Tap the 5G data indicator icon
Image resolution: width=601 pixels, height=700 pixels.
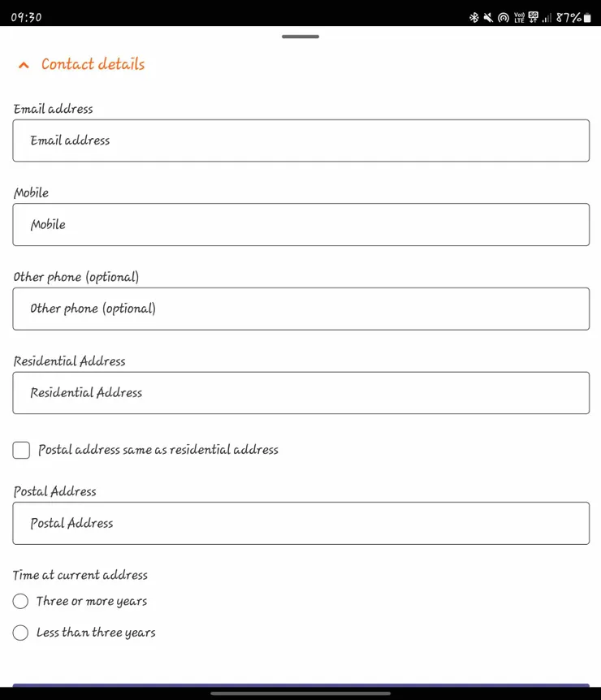[534, 16]
